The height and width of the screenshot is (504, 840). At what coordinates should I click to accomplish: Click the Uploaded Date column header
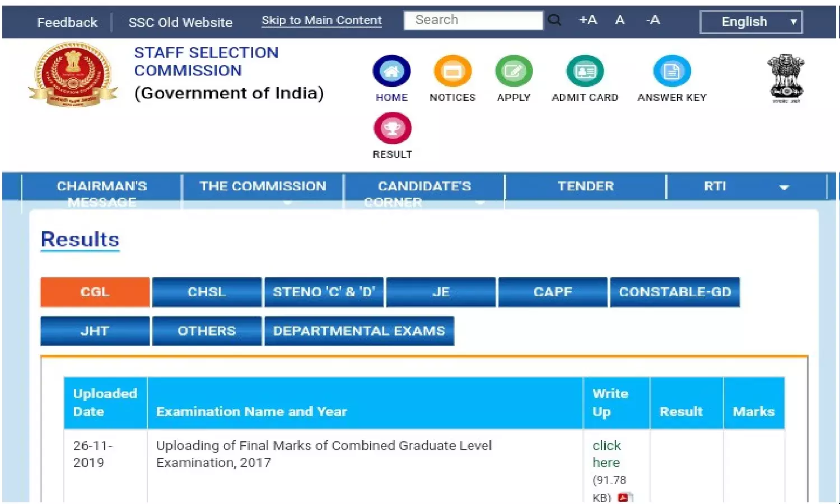point(105,403)
